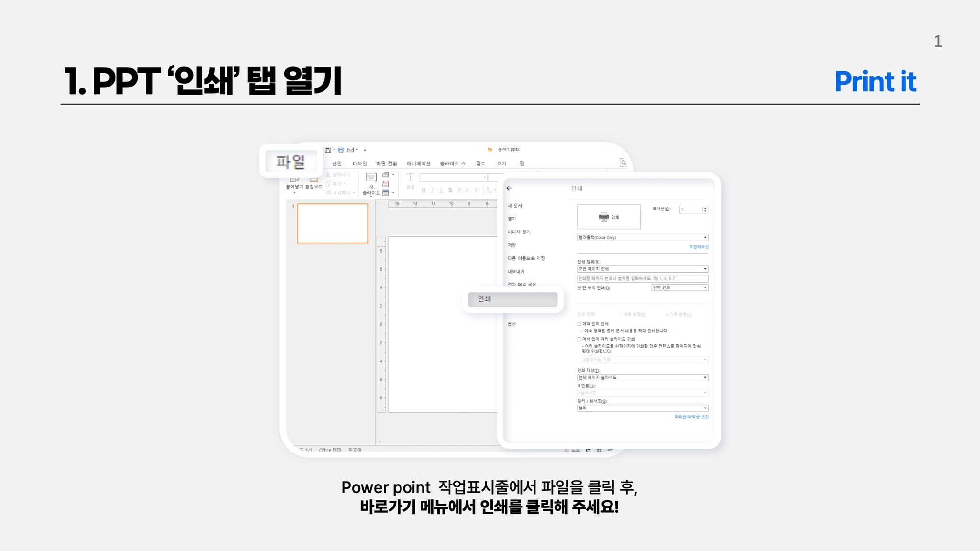Click the email envelope icon in quick toolbar
The height and width of the screenshot is (551, 980).
click(x=350, y=150)
